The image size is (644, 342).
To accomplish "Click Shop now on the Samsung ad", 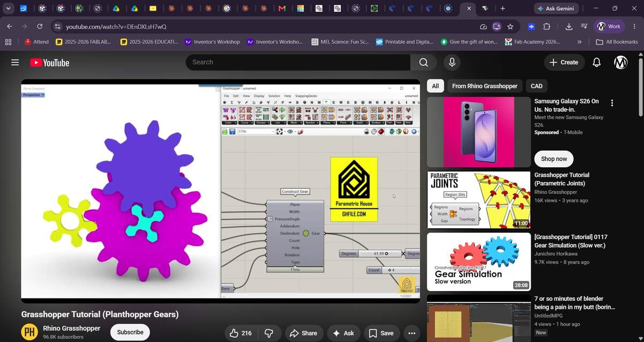I will tap(554, 159).
